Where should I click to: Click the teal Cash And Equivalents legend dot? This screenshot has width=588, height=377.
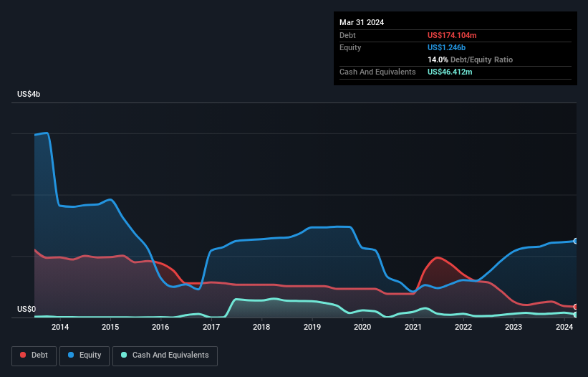(x=124, y=355)
